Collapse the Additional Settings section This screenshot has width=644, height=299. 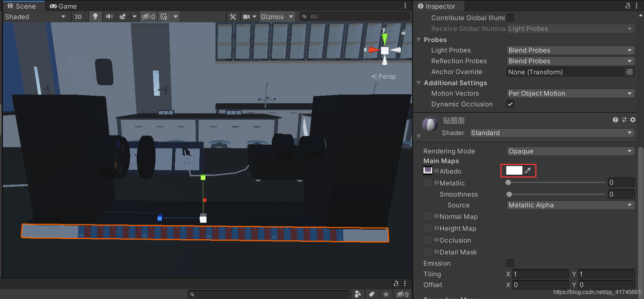[419, 83]
